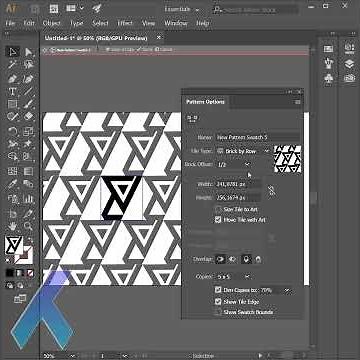Image resolution: width=360 pixels, height=360 pixels.
Task: Open the Select menu
Action: (100, 23)
